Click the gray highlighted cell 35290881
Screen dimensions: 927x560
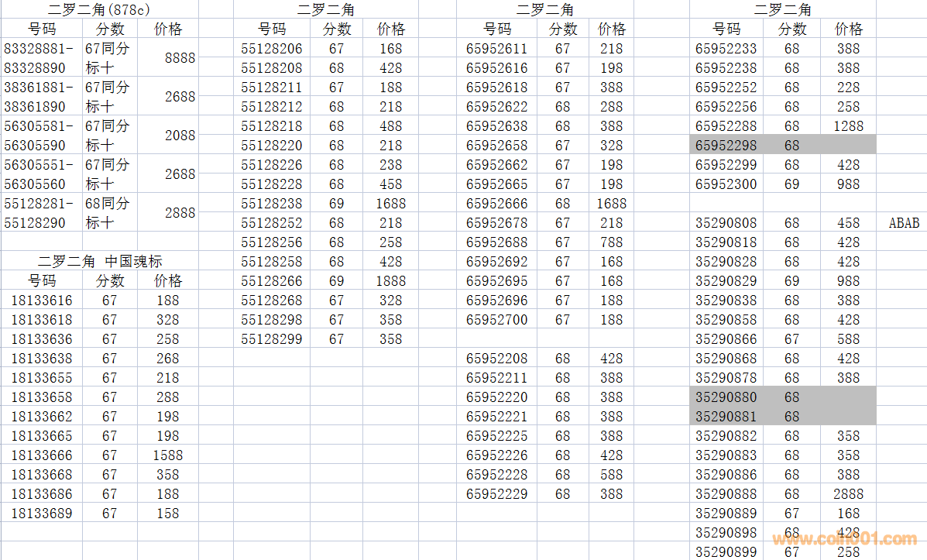726,417
